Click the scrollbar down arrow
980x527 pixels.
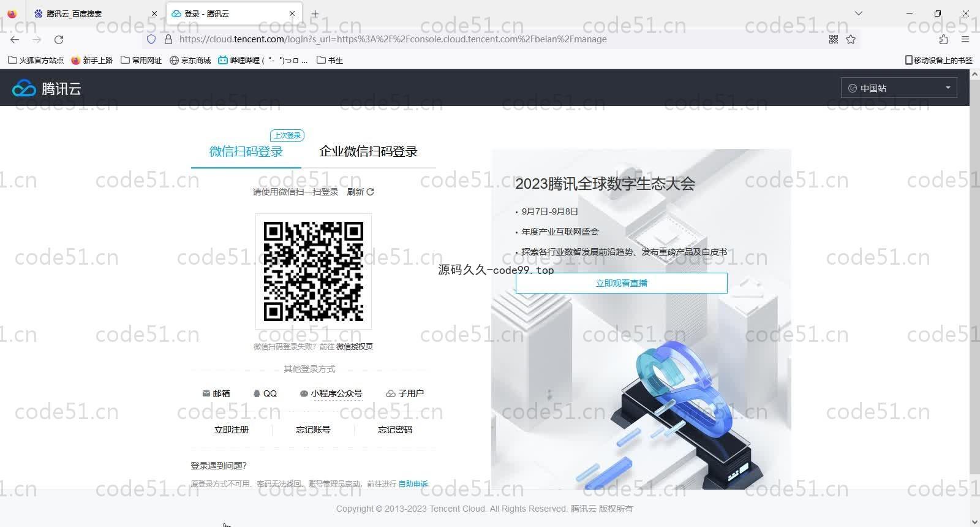click(x=974, y=522)
